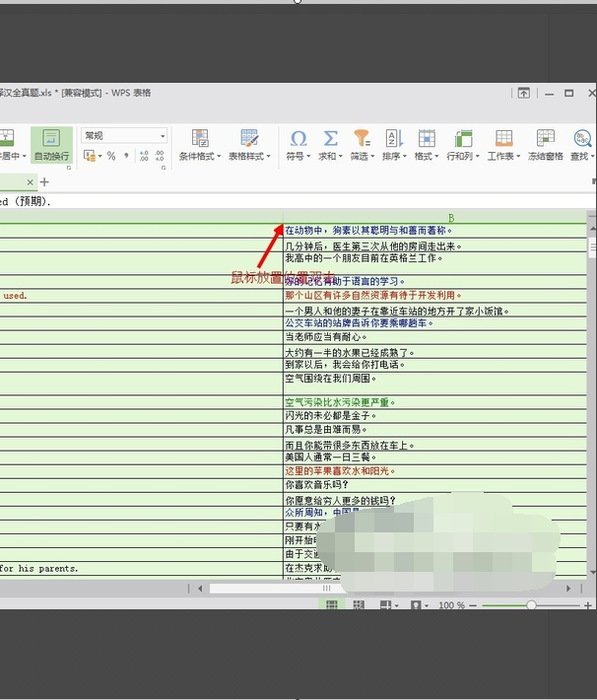Select the column B header
This screenshot has width=597, height=700.
pos(435,218)
